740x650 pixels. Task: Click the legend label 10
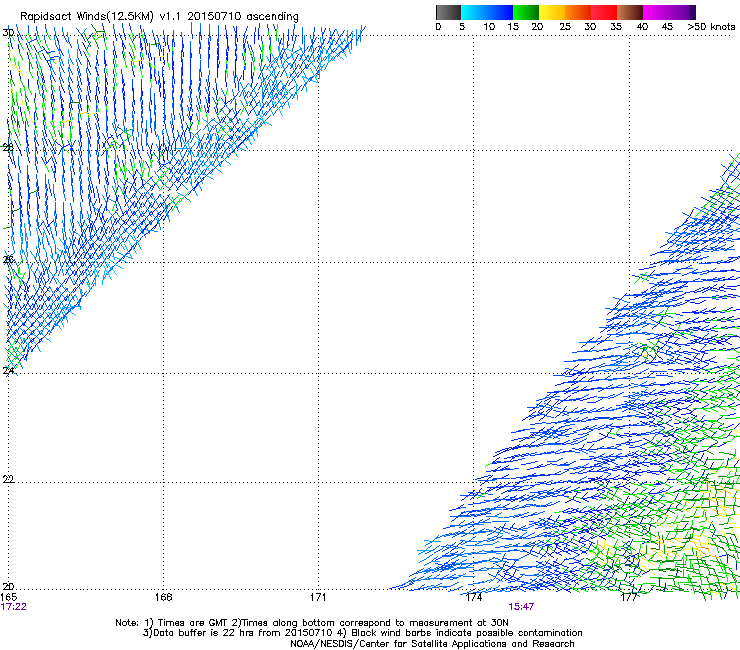(x=489, y=27)
